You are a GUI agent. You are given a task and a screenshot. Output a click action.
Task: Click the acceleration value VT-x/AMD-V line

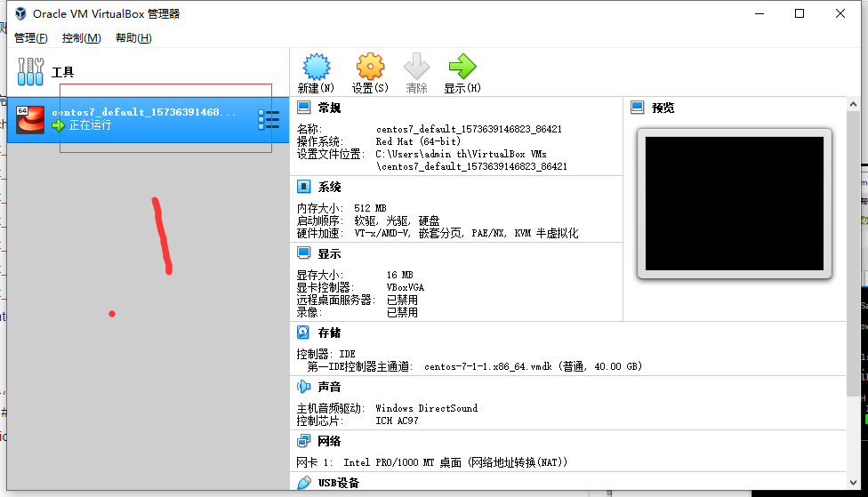tap(466, 233)
